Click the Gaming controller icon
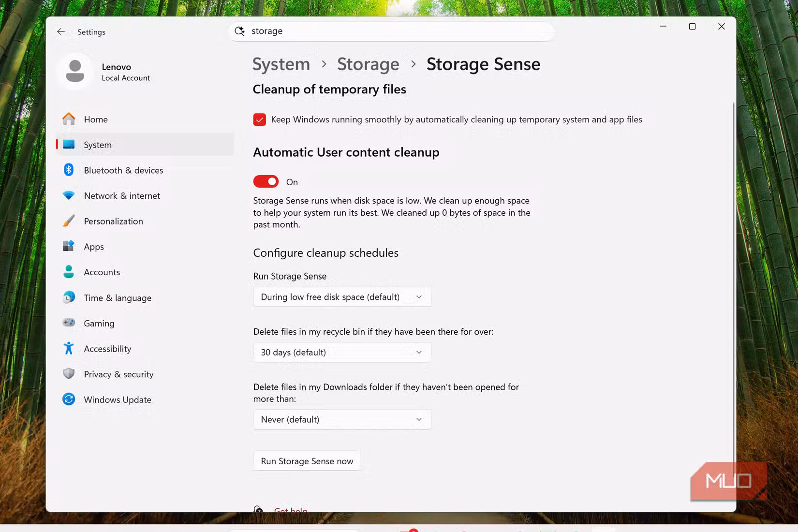The image size is (798, 532). coord(69,323)
